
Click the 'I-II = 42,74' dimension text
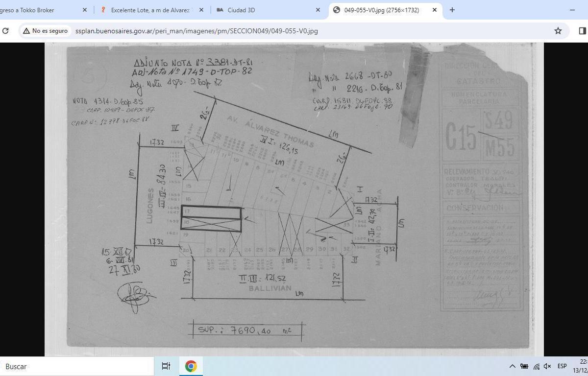[x=371, y=225]
